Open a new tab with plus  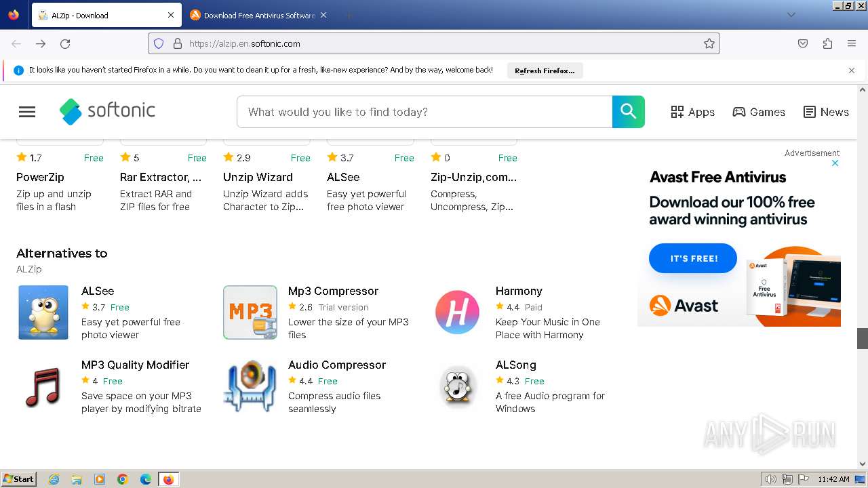point(349,15)
